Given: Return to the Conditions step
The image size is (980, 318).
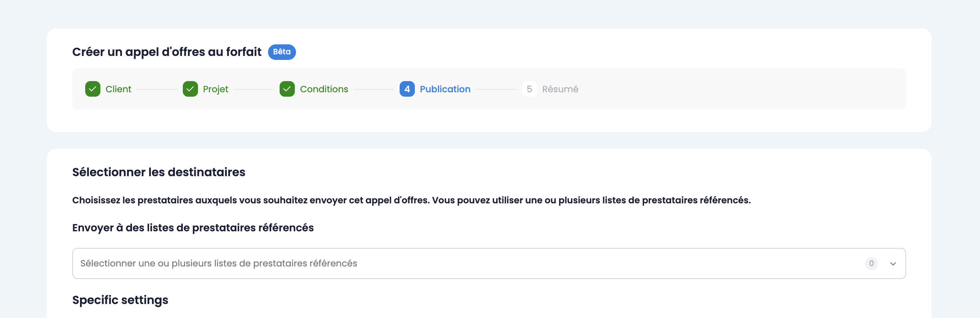Looking at the screenshot, I should [324, 89].
